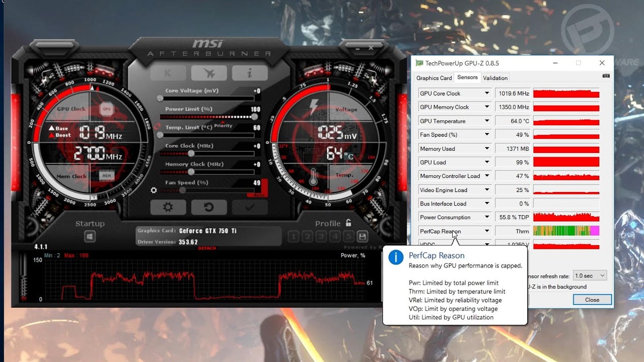Click the GeForce GTX 750 Ti card name

tap(208, 231)
